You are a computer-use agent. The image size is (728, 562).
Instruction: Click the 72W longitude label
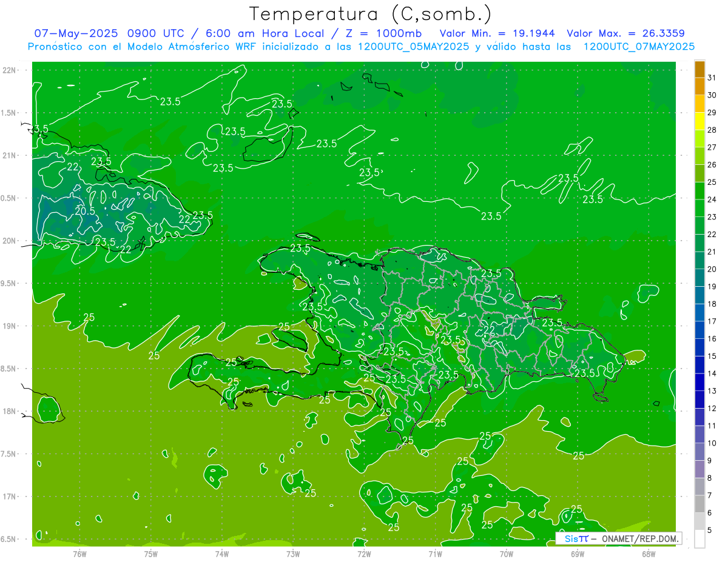364,554
